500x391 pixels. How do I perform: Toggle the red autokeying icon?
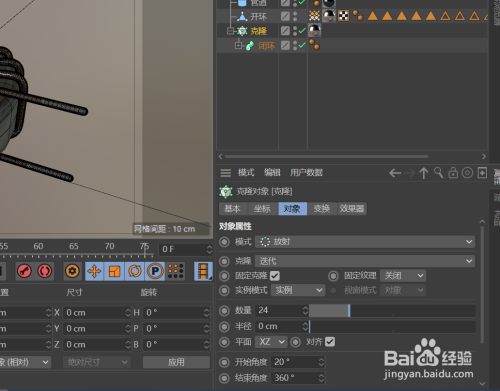point(44,271)
